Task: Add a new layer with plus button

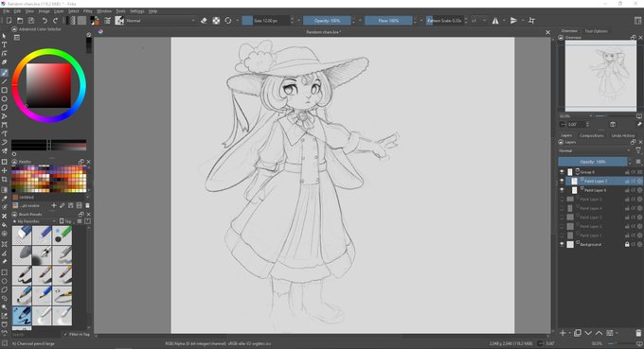Action: pyautogui.click(x=563, y=333)
